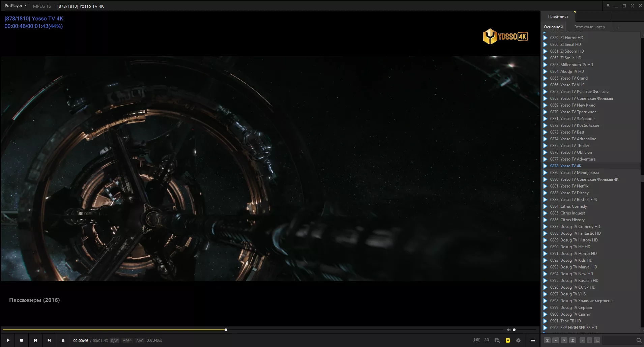Click the MPEG TS format label
The height and width of the screenshot is (347, 644).
(x=42, y=6)
